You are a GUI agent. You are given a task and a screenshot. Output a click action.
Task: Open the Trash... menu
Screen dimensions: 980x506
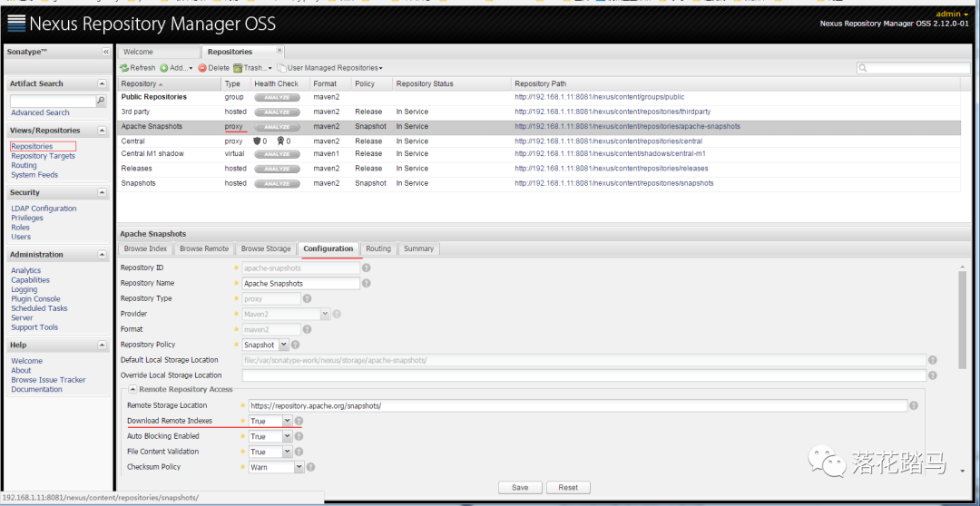click(253, 67)
